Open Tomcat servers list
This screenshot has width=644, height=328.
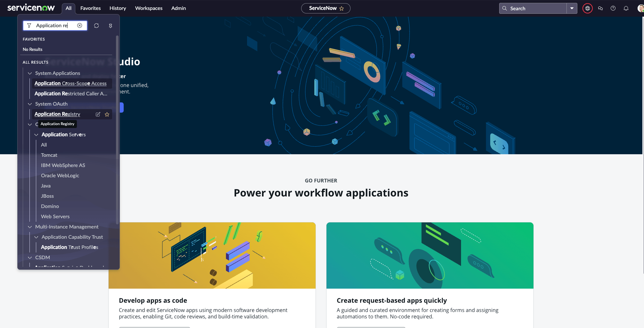[x=49, y=155]
